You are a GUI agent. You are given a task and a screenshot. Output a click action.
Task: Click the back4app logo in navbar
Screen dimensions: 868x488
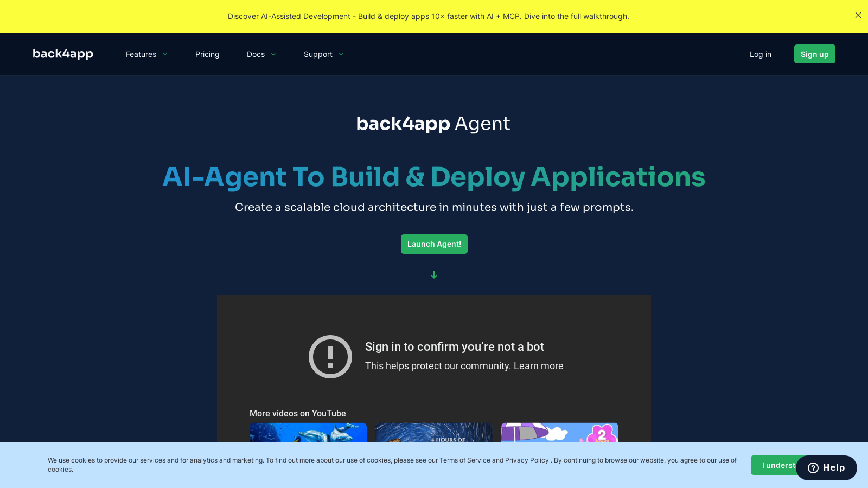63,54
